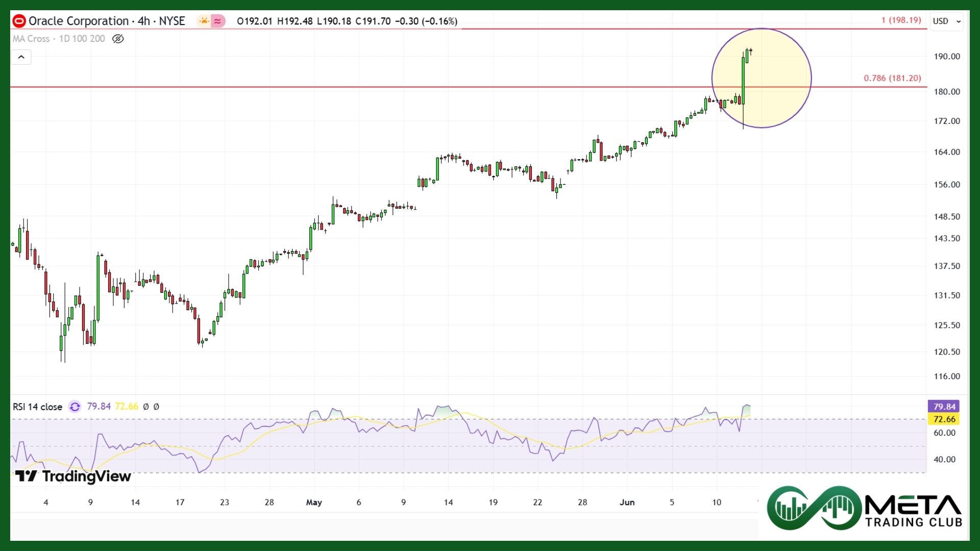Screen dimensions: 980x551
Task: Click the RSI value 79.84 in legend
Action: [x=99, y=407]
